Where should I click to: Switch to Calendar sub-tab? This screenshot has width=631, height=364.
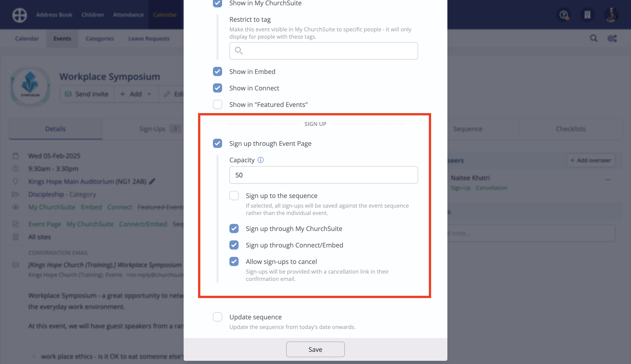[x=27, y=38]
